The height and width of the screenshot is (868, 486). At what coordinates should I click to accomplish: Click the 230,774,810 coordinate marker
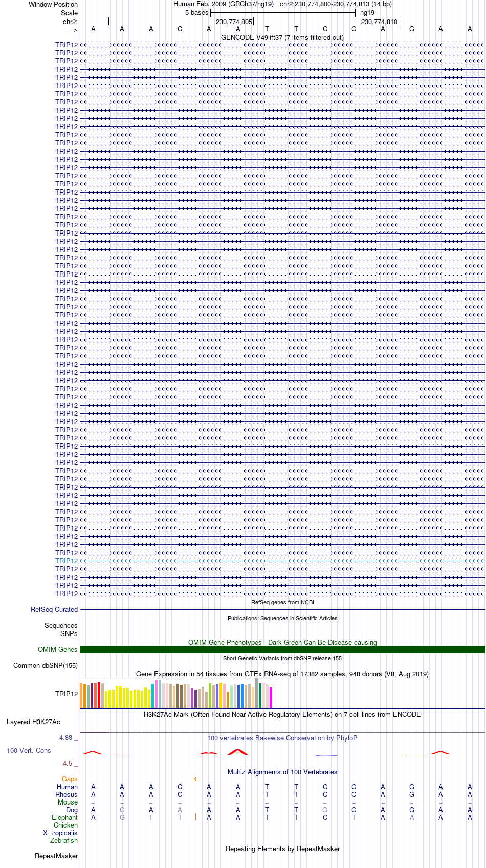point(379,22)
